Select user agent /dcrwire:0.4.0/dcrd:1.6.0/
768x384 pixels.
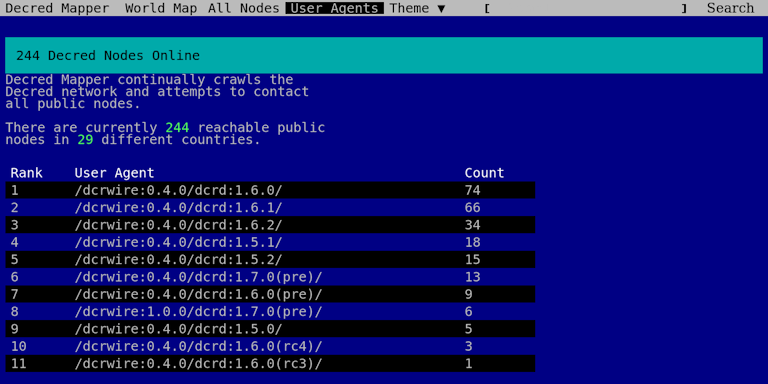pos(178,190)
